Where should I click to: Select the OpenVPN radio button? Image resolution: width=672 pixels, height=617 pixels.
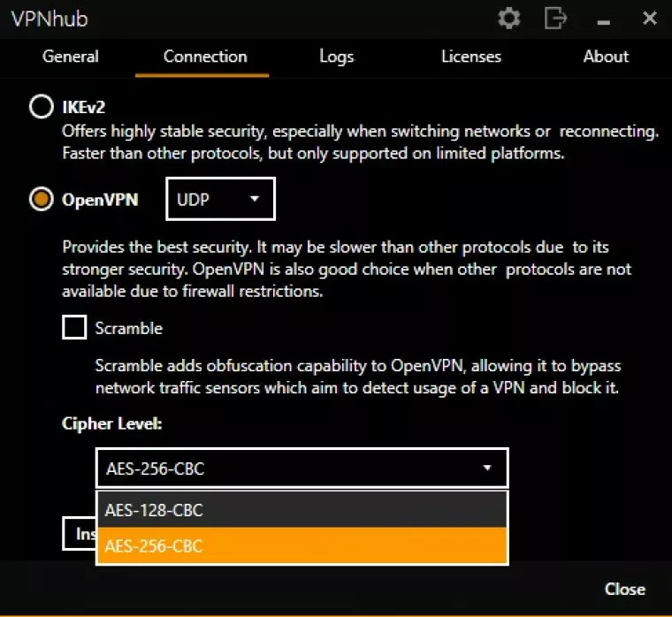pyautogui.click(x=41, y=199)
